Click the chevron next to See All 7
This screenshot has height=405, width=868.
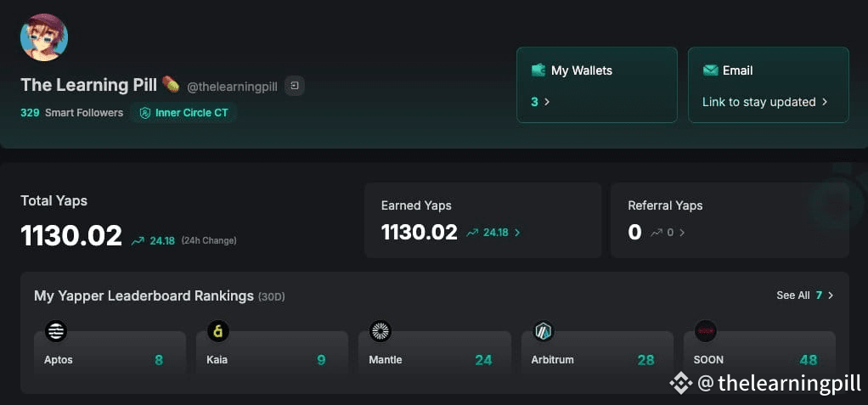coord(831,295)
